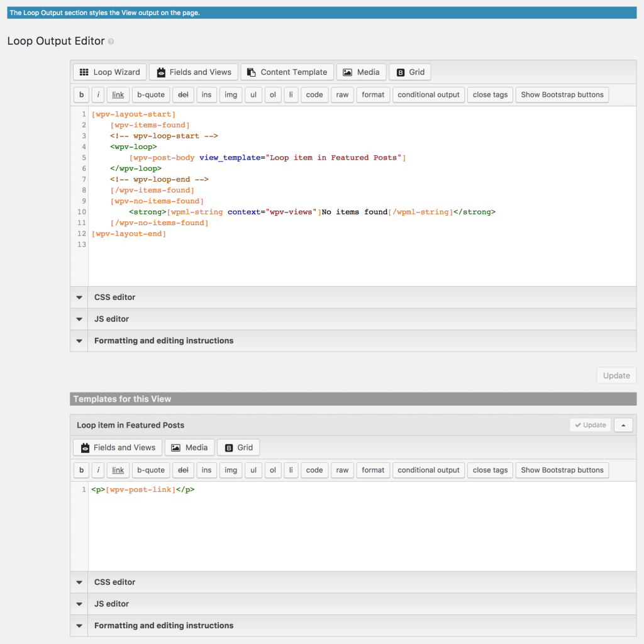Click del in Loop Output toolbar
The height and width of the screenshot is (644, 644).
pos(183,95)
